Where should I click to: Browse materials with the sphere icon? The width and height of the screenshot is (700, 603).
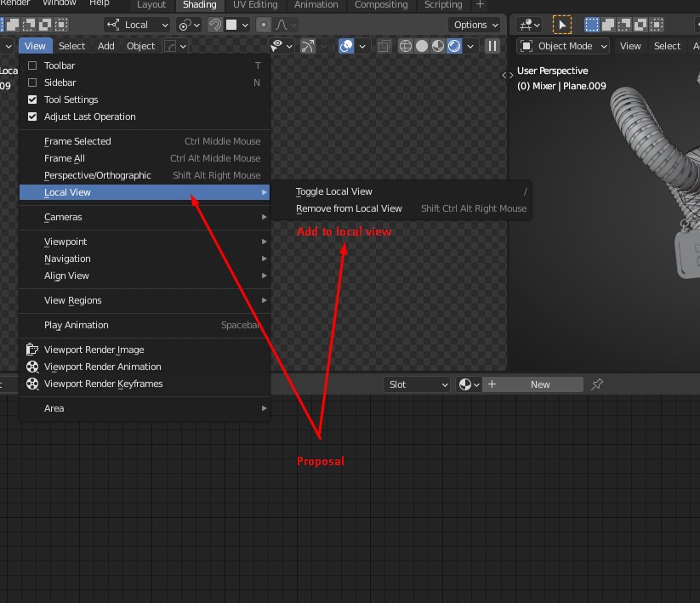pos(469,384)
